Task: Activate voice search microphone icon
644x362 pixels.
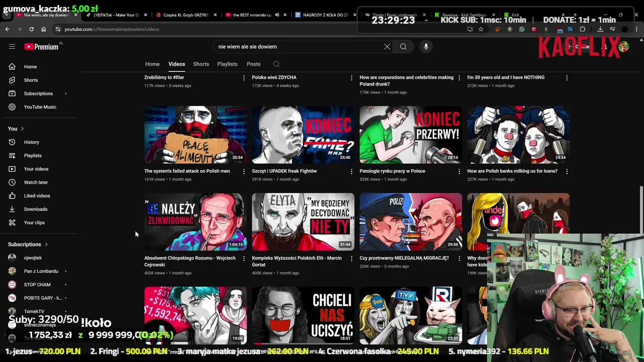Action: coord(426,47)
